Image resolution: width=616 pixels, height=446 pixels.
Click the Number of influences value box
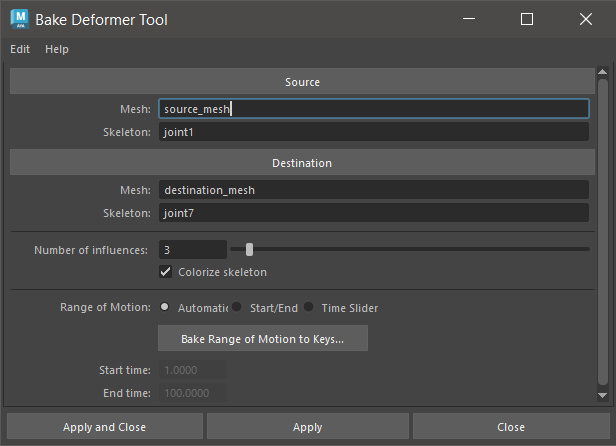click(x=192, y=250)
